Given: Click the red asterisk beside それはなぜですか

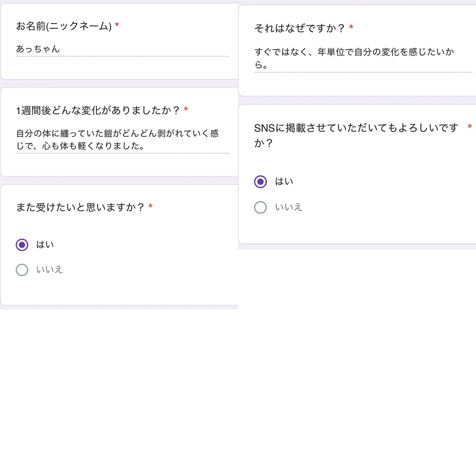Looking at the screenshot, I should point(351,27).
